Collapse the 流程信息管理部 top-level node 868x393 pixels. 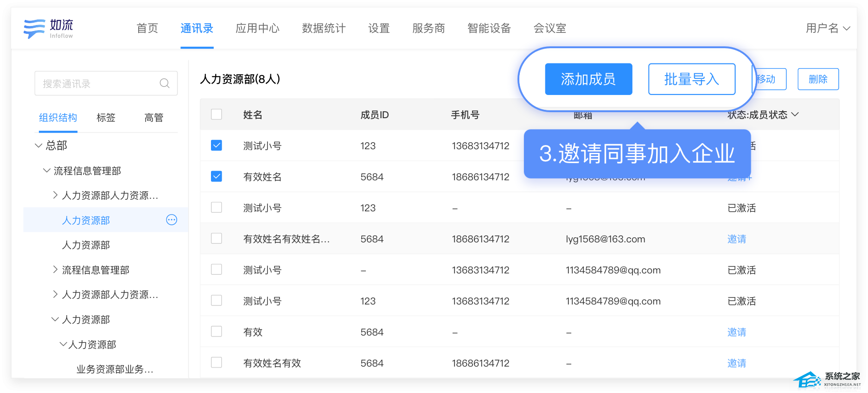(46, 171)
